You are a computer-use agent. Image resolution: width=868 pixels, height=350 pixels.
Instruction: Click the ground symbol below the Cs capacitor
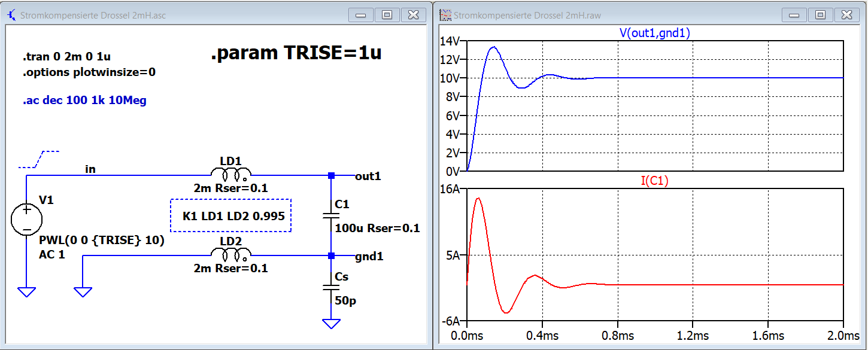(331, 324)
